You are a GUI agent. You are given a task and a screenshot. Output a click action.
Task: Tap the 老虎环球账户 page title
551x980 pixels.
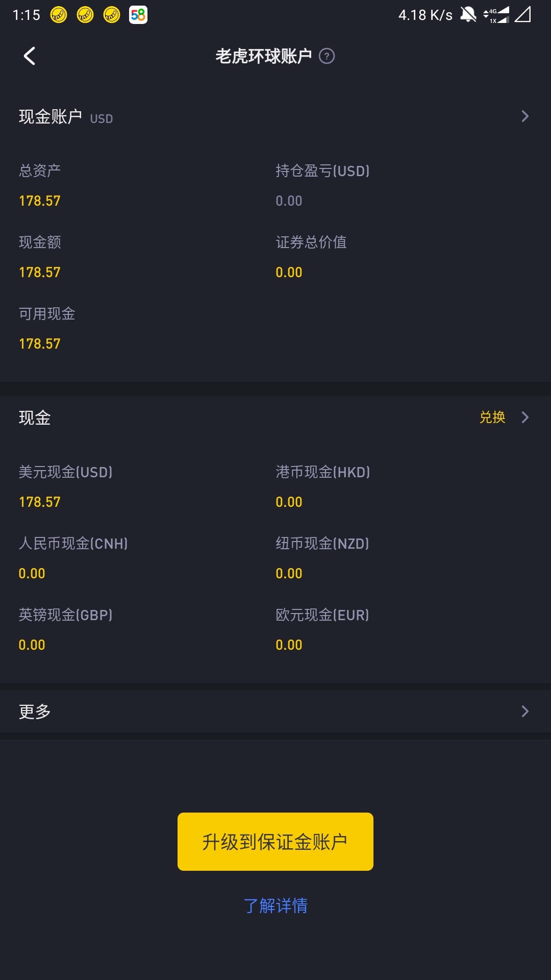263,56
